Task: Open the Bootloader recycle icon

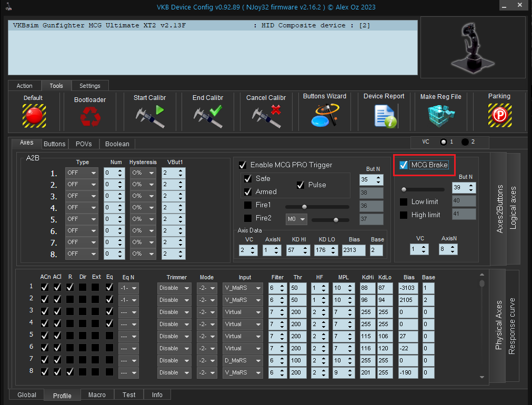Action: click(90, 117)
